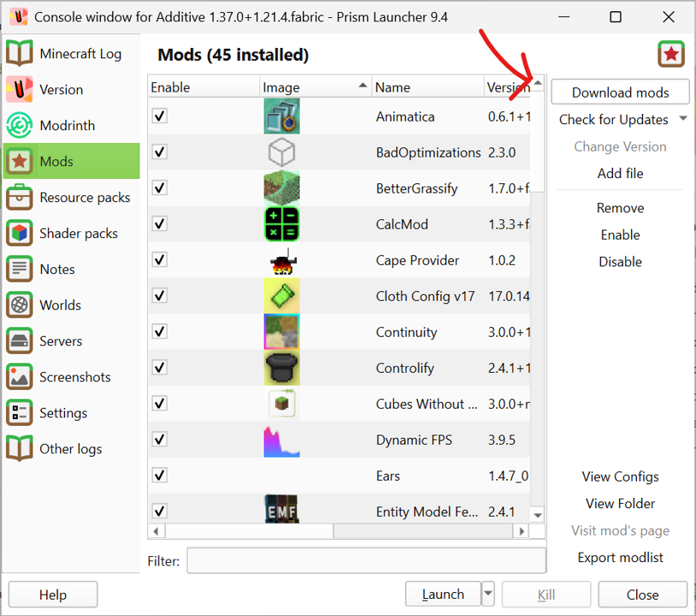Click the Download mods button
Viewport: 696px width, 616px height.
pyautogui.click(x=620, y=92)
